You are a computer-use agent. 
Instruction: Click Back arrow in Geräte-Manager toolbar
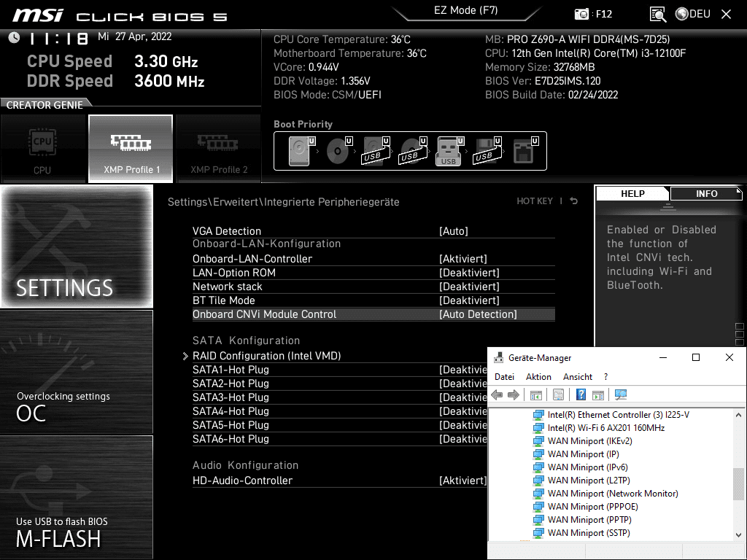pyautogui.click(x=497, y=394)
